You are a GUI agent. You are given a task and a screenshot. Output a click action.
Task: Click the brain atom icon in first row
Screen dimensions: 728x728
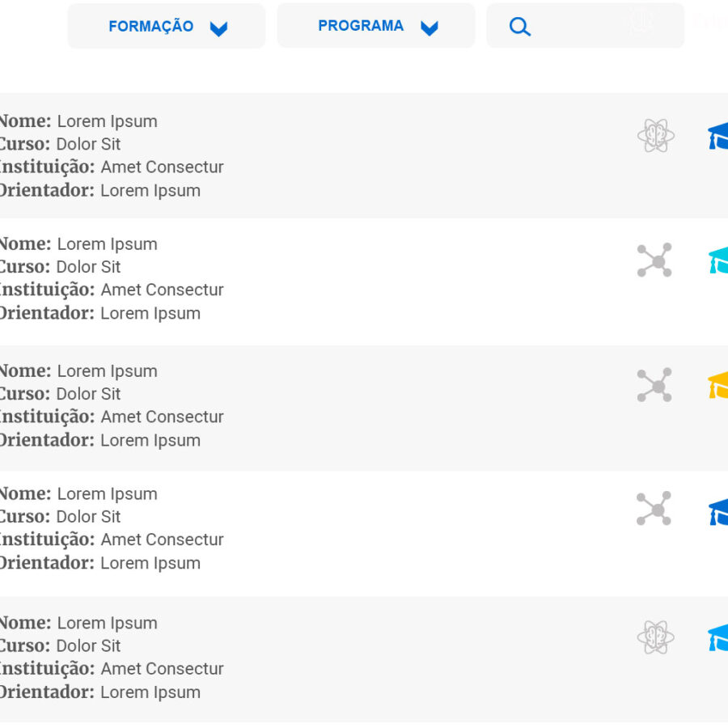tap(655, 136)
